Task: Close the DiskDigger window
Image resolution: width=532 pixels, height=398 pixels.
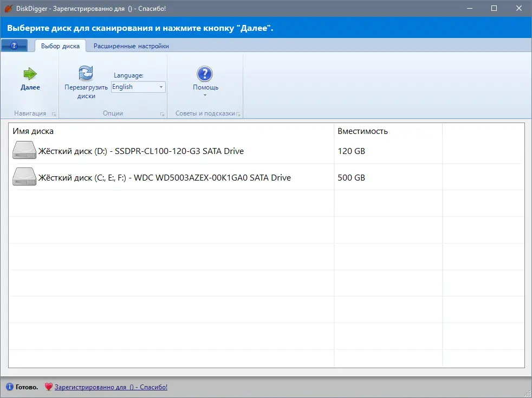Action: coord(519,8)
